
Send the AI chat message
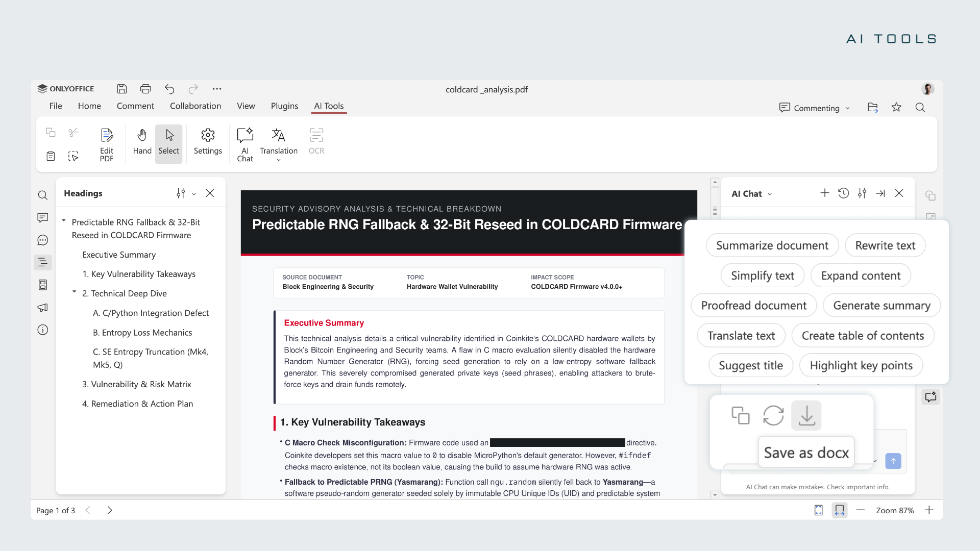coord(893,461)
